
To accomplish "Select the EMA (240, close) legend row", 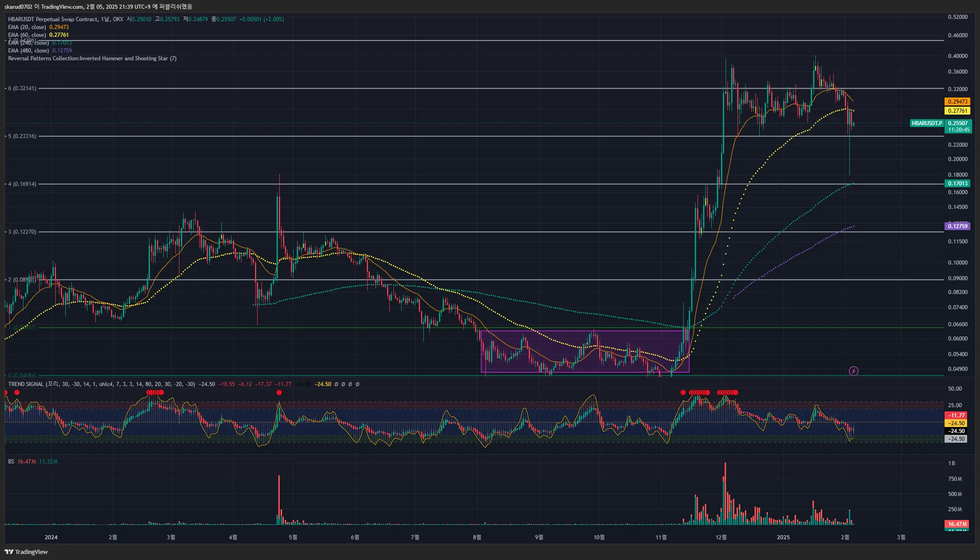I will (x=40, y=43).
